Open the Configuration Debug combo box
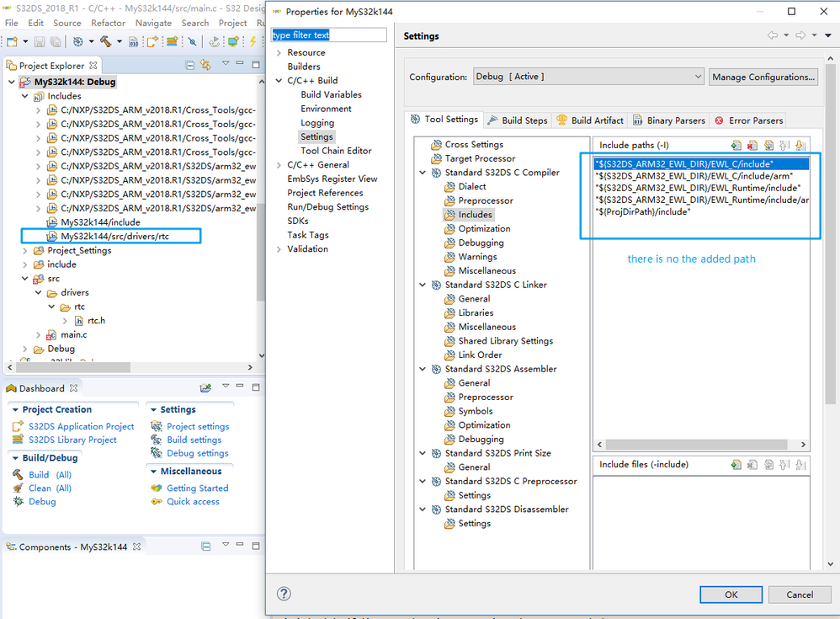This screenshot has height=619, width=840. pyautogui.click(x=588, y=77)
